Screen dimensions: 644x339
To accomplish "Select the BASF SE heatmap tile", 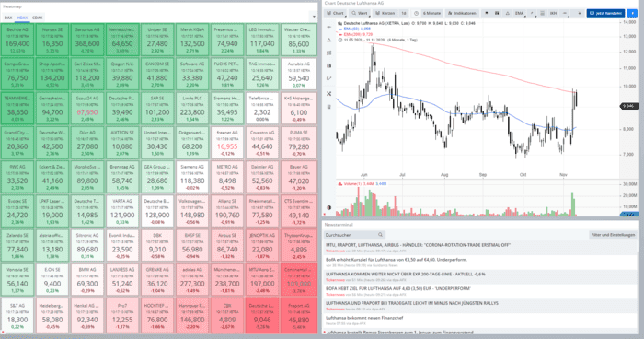I will [192, 246].
